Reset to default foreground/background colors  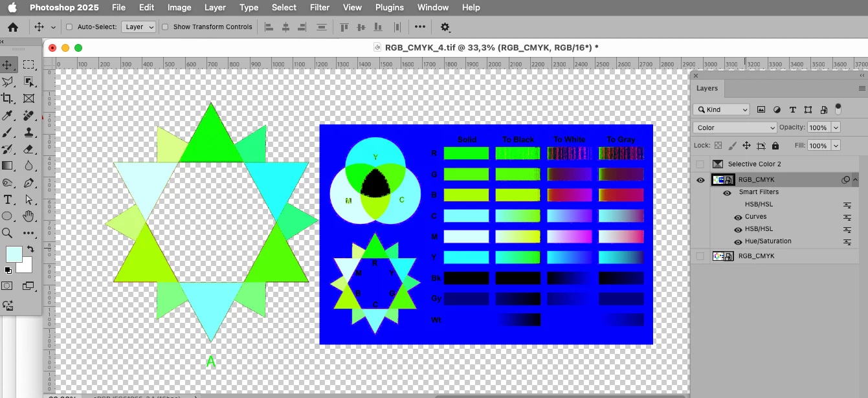pos(8,271)
